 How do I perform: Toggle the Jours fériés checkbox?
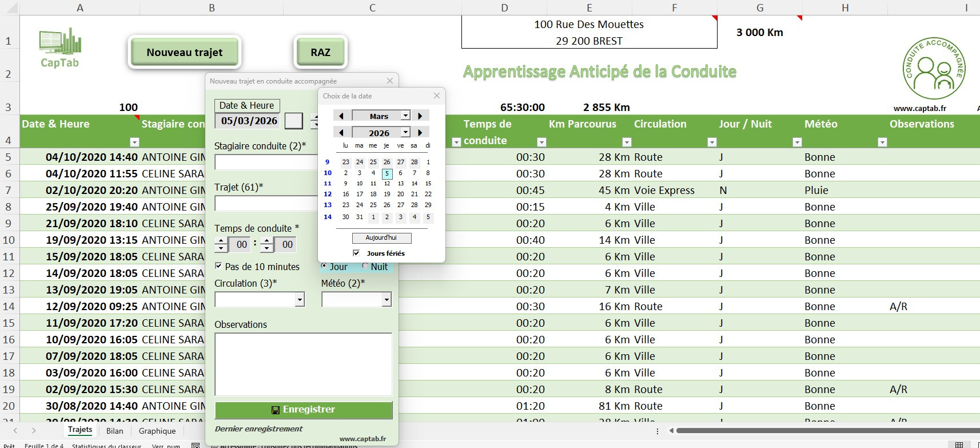pyautogui.click(x=356, y=253)
